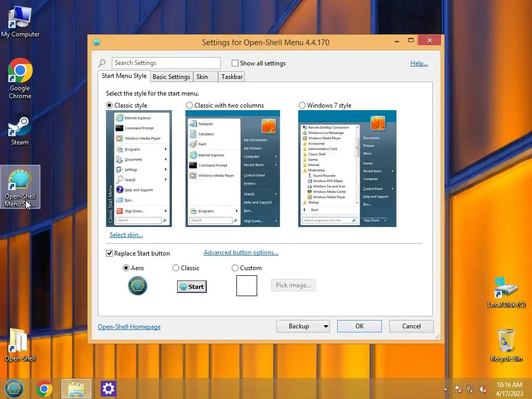Select the Custom button radio

pyautogui.click(x=235, y=268)
